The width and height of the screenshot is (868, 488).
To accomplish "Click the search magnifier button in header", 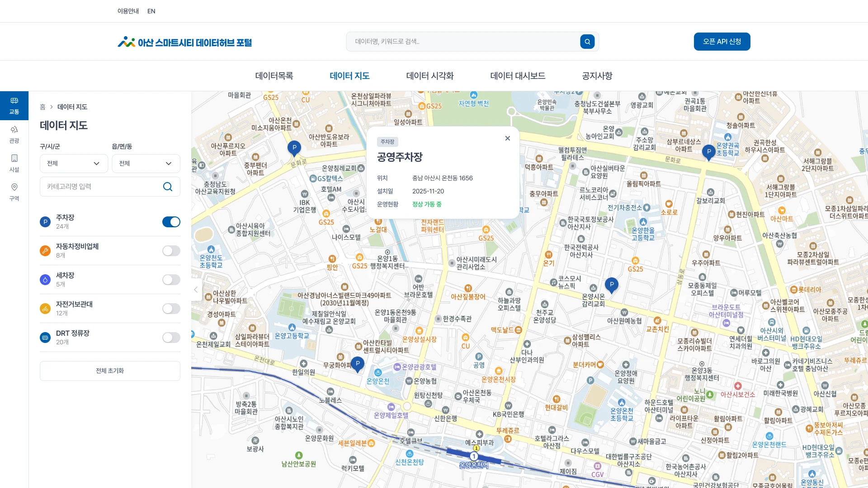I will click(587, 42).
